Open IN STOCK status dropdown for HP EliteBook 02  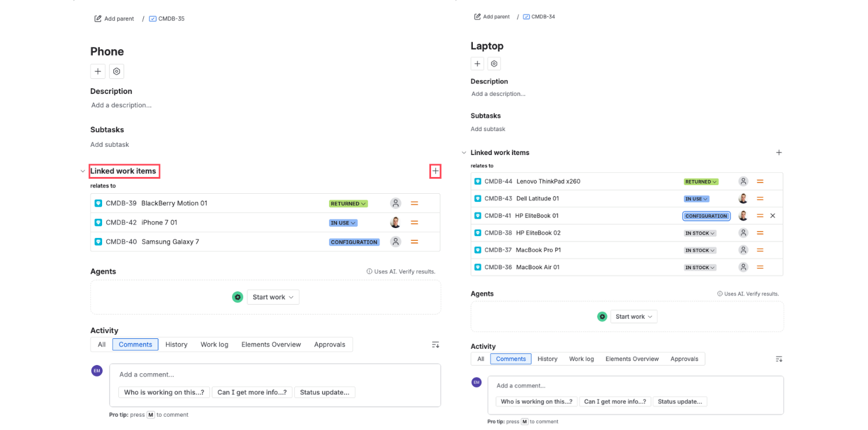(x=700, y=233)
